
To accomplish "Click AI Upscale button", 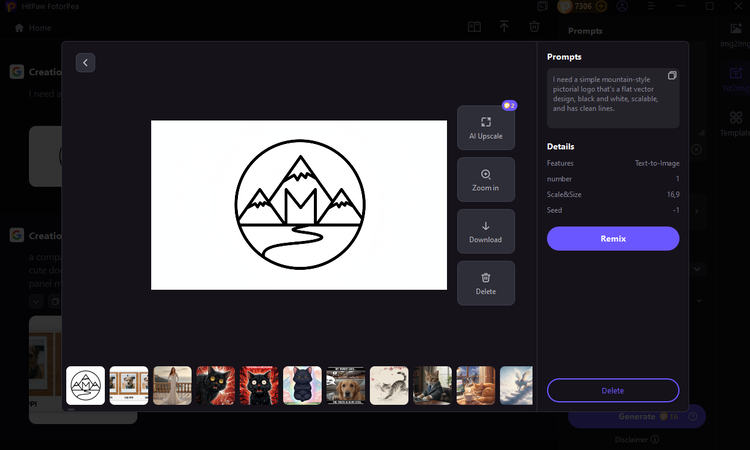I will [x=485, y=128].
